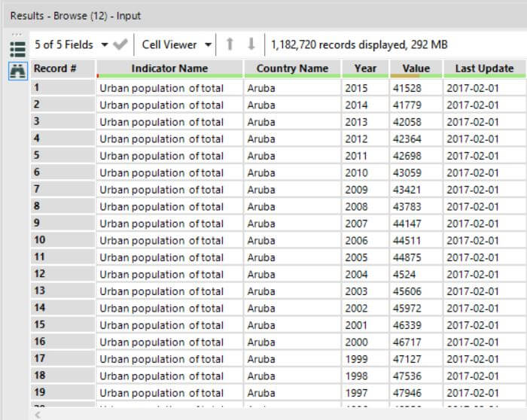Click the Indicator Name column header
Screen dimensions: 527x420
[x=169, y=68]
